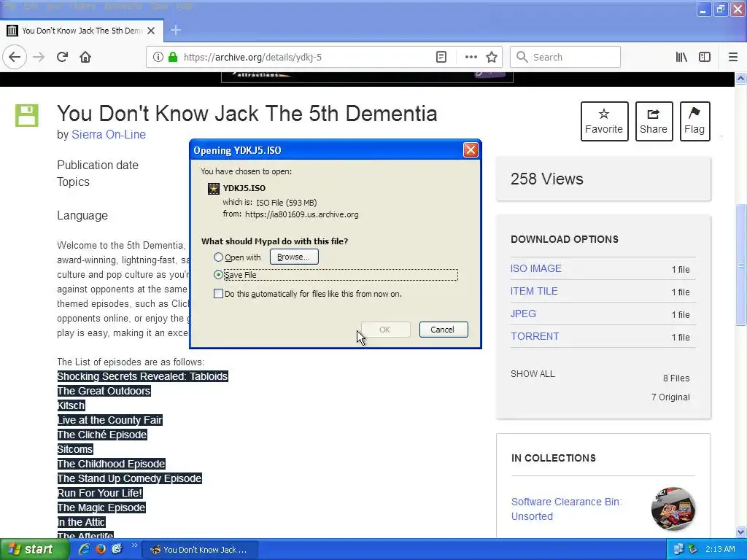Click the You Don't Know Jack taskbar button
Screen dimensions: 747x560
pyautogui.click(x=200, y=550)
